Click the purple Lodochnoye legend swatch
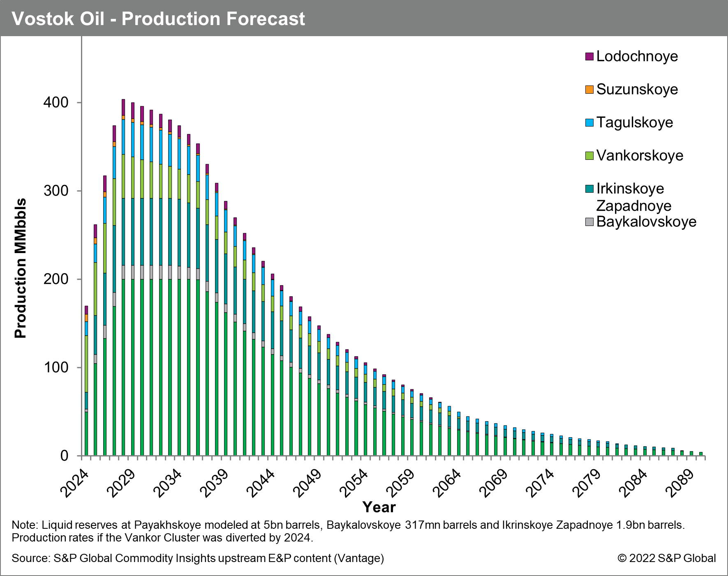The height and width of the screenshot is (576, 728). point(589,57)
